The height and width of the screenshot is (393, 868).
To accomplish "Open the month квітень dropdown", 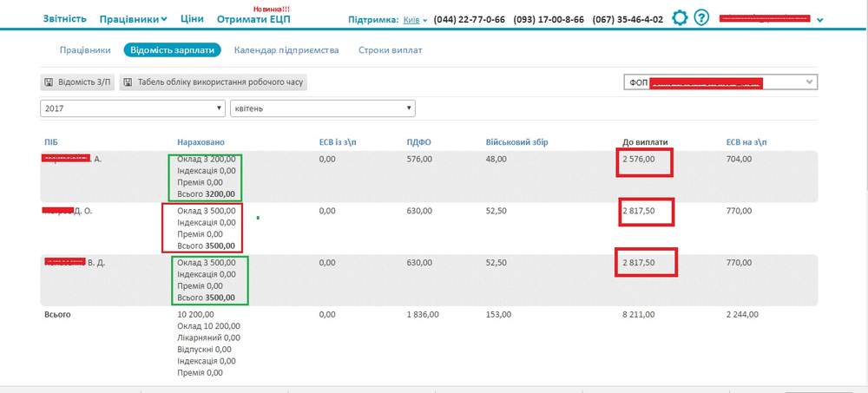I will 323,108.
